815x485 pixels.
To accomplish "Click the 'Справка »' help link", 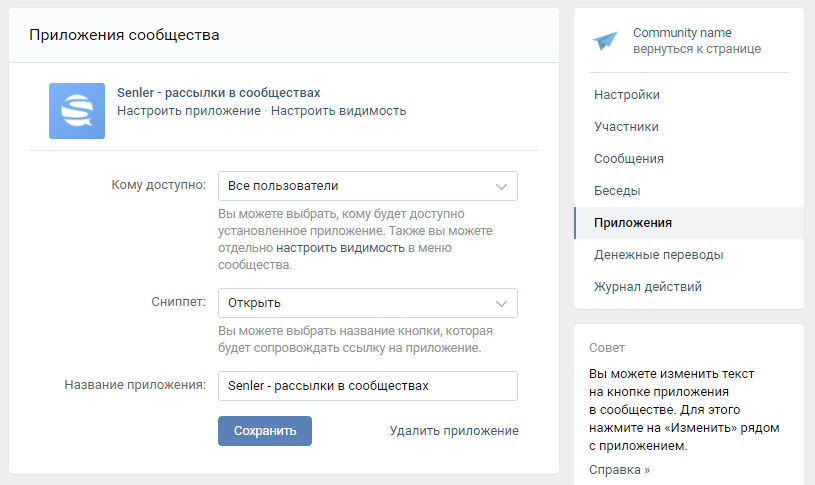I will [x=619, y=469].
